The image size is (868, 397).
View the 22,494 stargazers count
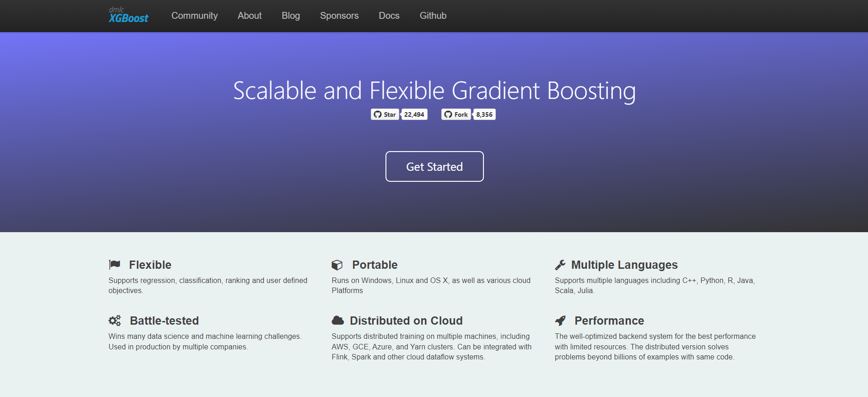(414, 114)
